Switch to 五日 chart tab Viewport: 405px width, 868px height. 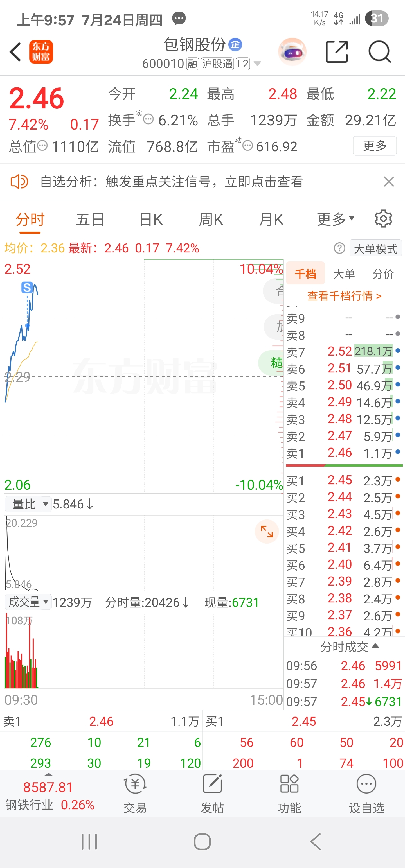click(x=90, y=220)
